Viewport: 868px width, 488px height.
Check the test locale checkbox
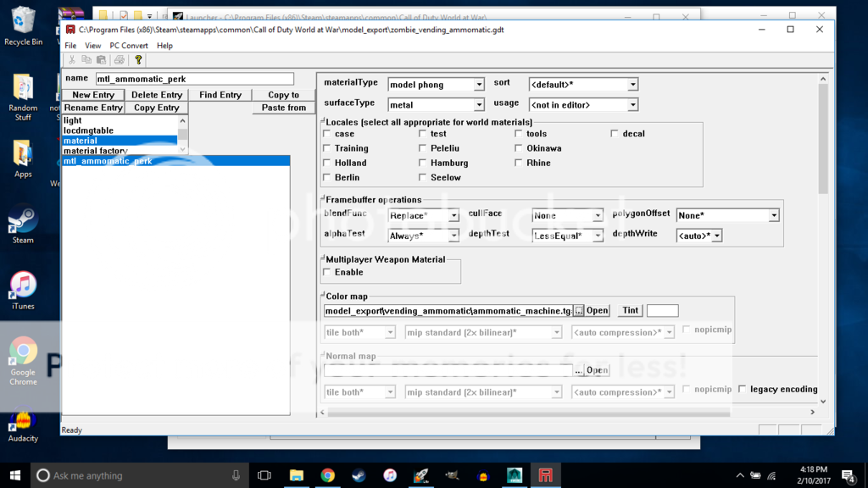423,134
